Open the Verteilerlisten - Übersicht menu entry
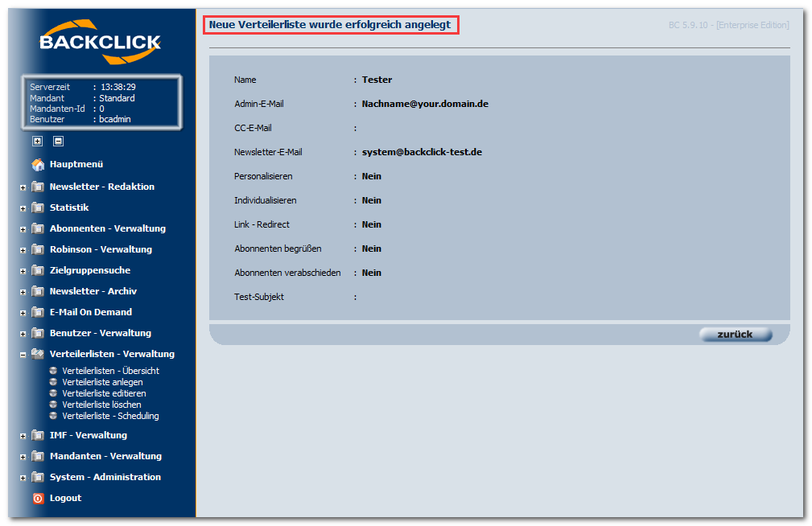This screenshot has width=812, height=526. click(110, 371)
